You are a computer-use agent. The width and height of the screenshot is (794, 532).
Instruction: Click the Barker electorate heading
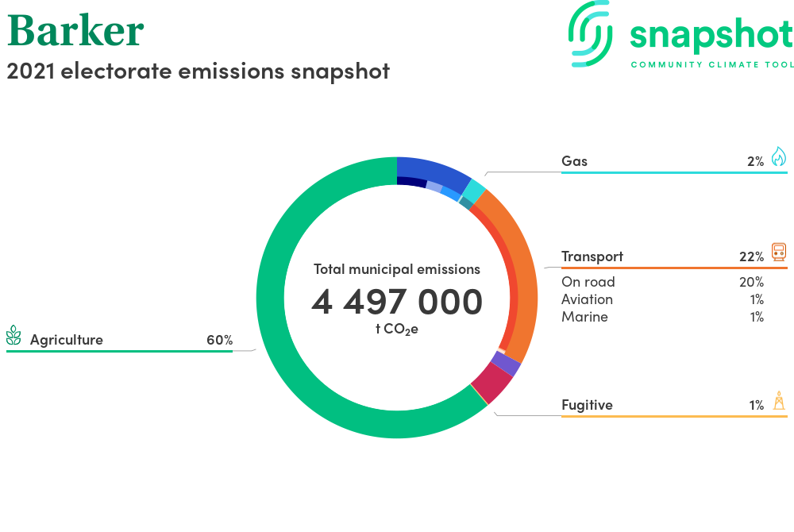click(76, 30)
